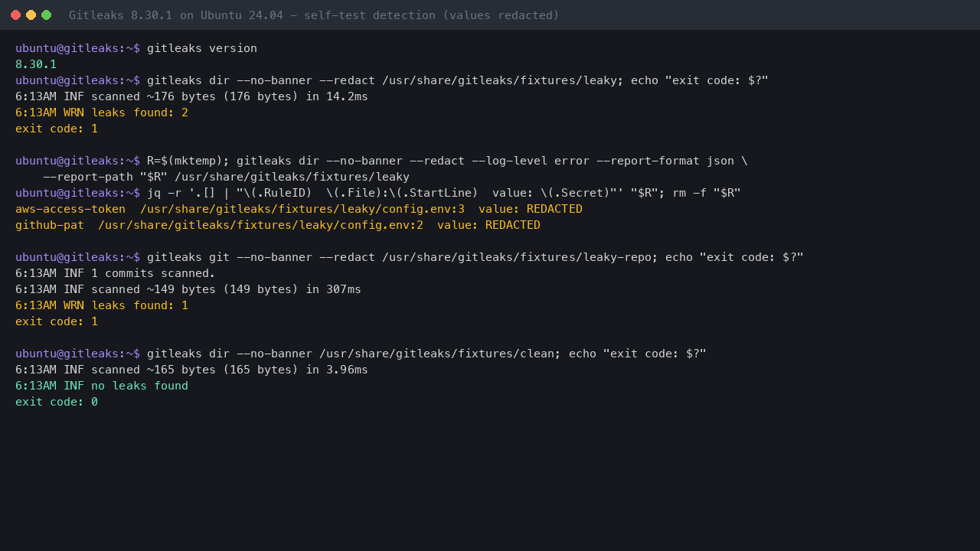Click the 'leaks found: 2' warning line

pos(102,112)
